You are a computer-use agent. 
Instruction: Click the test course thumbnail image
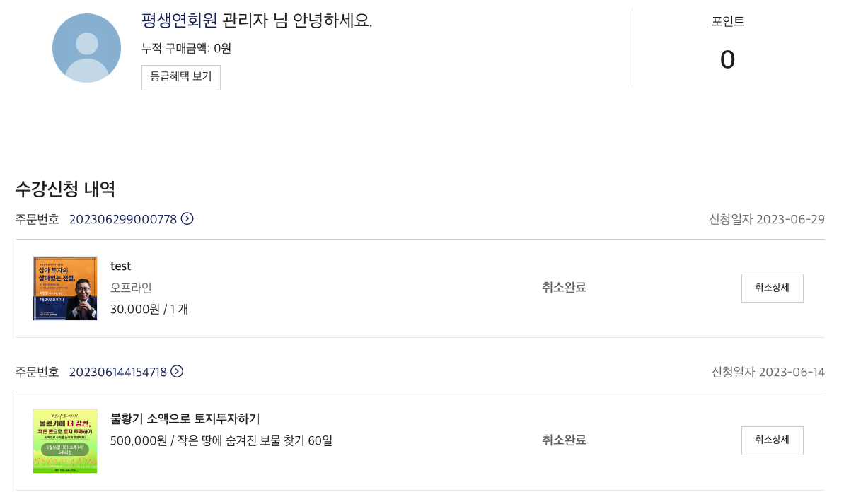[65, 288]
